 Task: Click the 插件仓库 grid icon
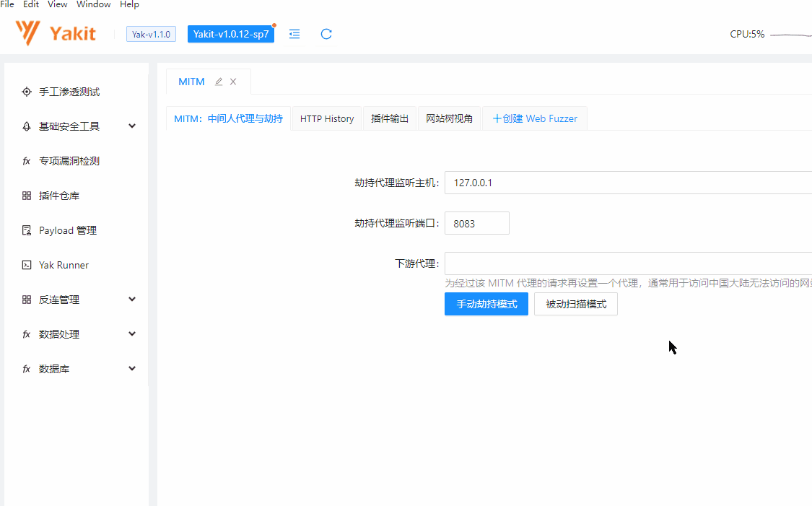(x=27, y=196)
